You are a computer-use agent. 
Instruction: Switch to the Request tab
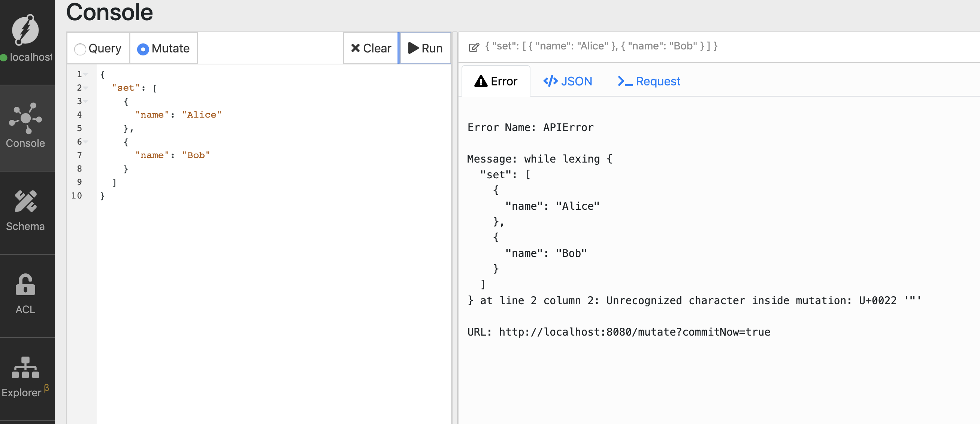coord(648,81)
